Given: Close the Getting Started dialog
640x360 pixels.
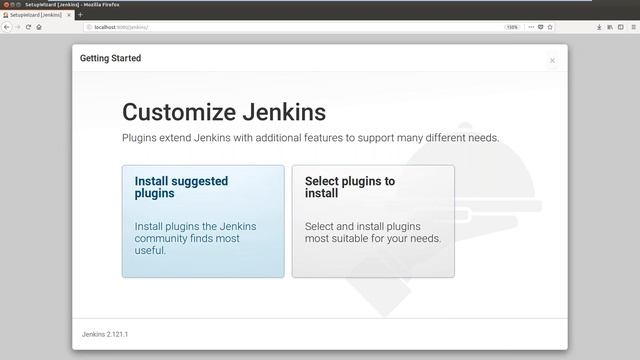Looking at the screenshot, I should (x=552, y=60).
